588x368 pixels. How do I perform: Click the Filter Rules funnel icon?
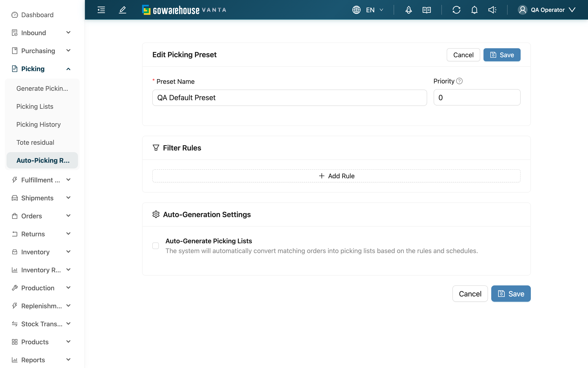click(x=156, y=148)
